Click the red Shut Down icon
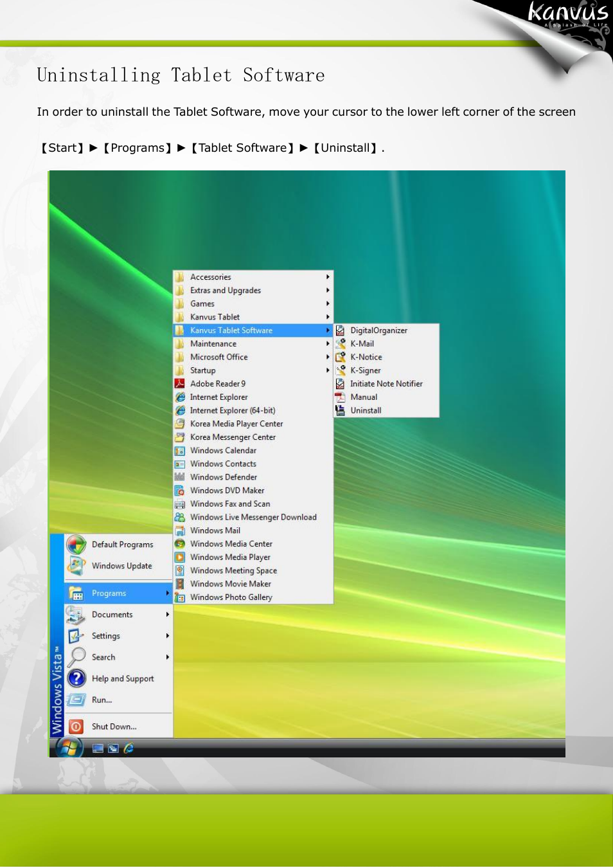The width and height of the screenshot is (613, 868). (76, 727)
